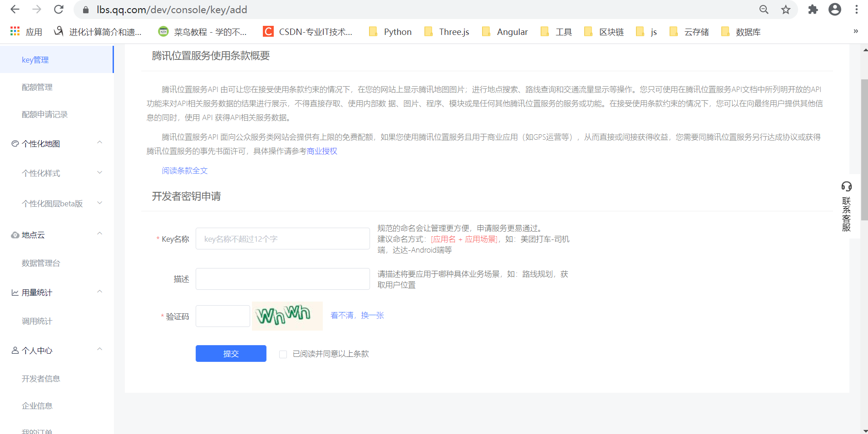Click the globe icon next to 个性化地图
This screenshot has height=434, width=868.
14,143
